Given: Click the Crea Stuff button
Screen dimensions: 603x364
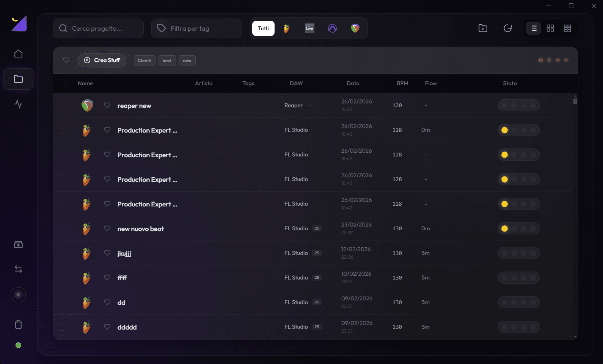Looking at the screenshot, I should click(x=102, y=60).
